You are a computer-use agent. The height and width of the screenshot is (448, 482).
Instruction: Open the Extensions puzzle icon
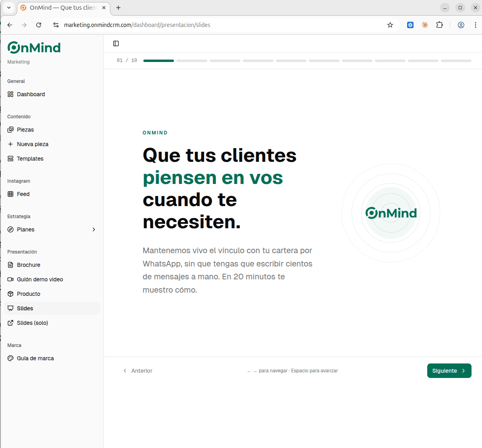tap(440, 25)
